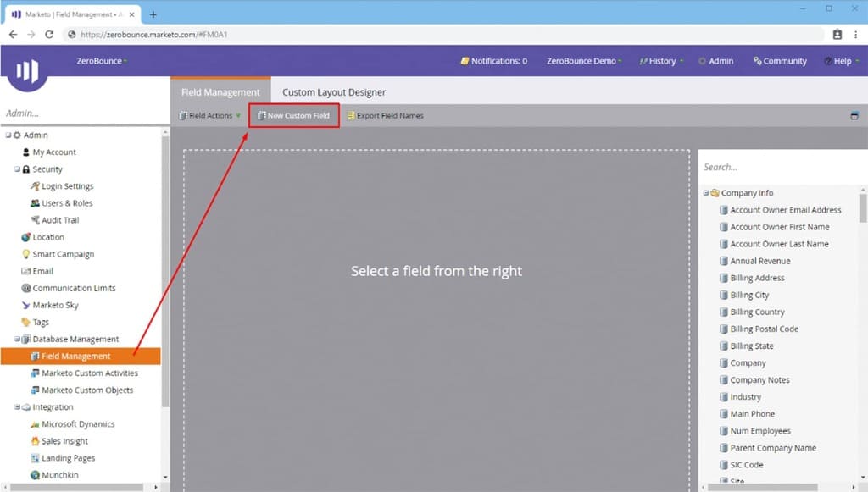The width and height of the screenshot is (868, 492).
Task: Open the Admin menu item
Action: 715,61
